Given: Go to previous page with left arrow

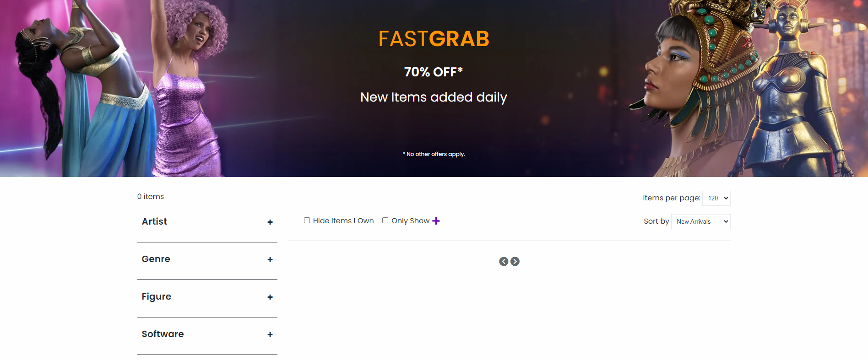Looking at the screenshot, I should click(x=504, y=262).
